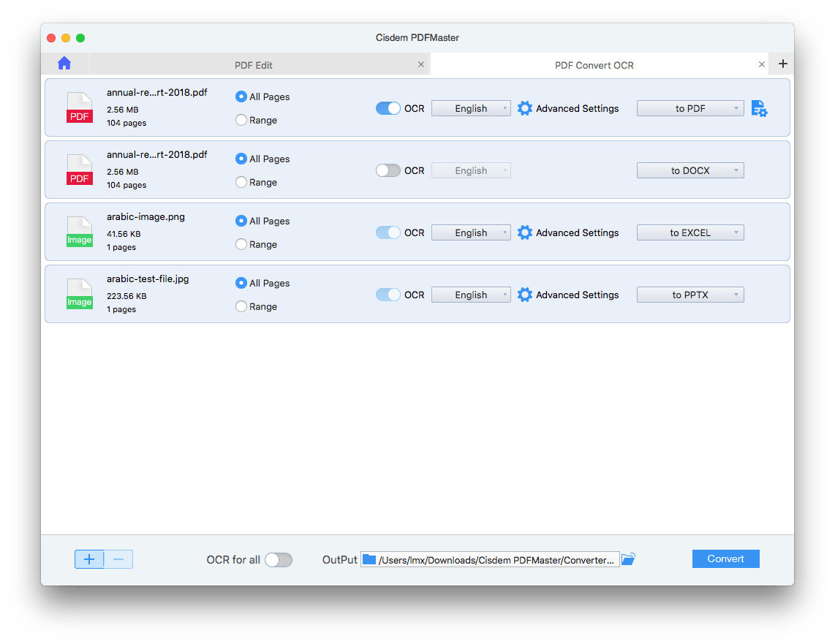Screen dimensions: 835x644
Task: Close the PDF Edit tab
Action: [421, 64]
